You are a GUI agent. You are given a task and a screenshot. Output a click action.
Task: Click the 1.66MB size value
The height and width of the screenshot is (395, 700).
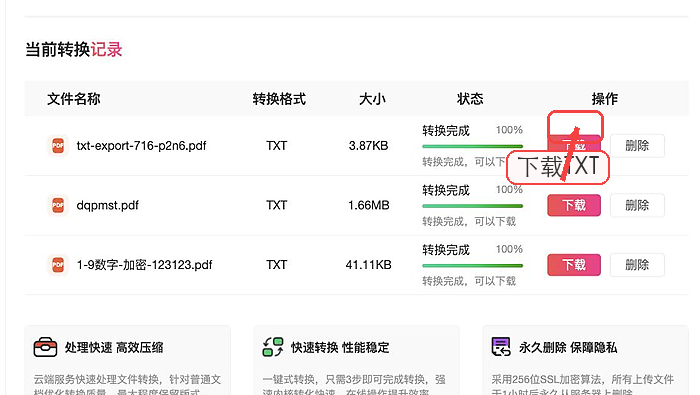point(369,205)
